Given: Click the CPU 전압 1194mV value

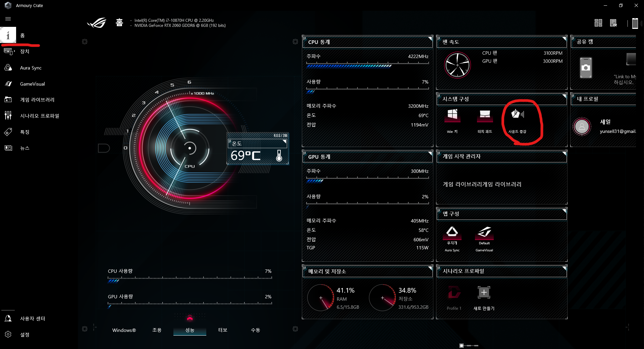Looking at the screenshot, I should point(420,125).
